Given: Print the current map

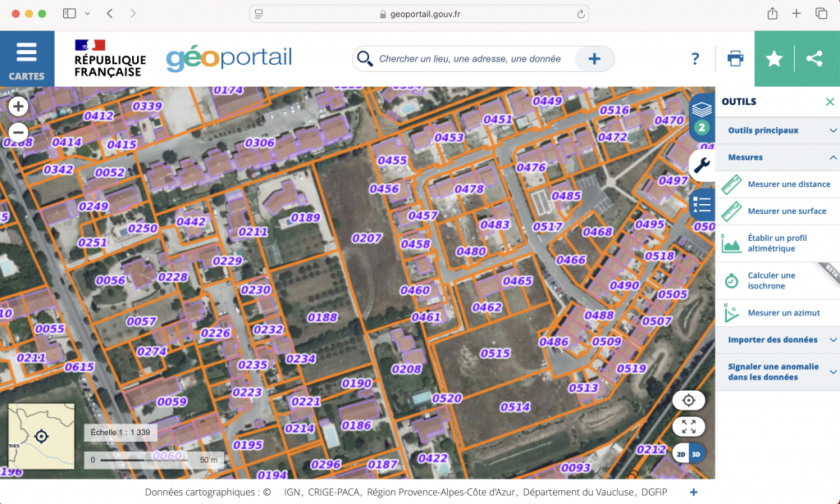Looking at the screenshot, I should point(735,58).
